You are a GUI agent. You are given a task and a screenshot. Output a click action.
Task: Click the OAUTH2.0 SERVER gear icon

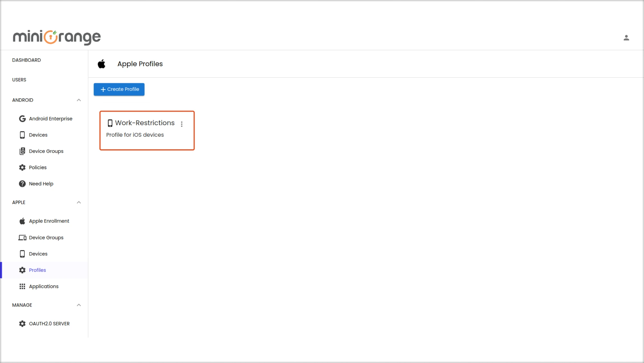(22, 323)
